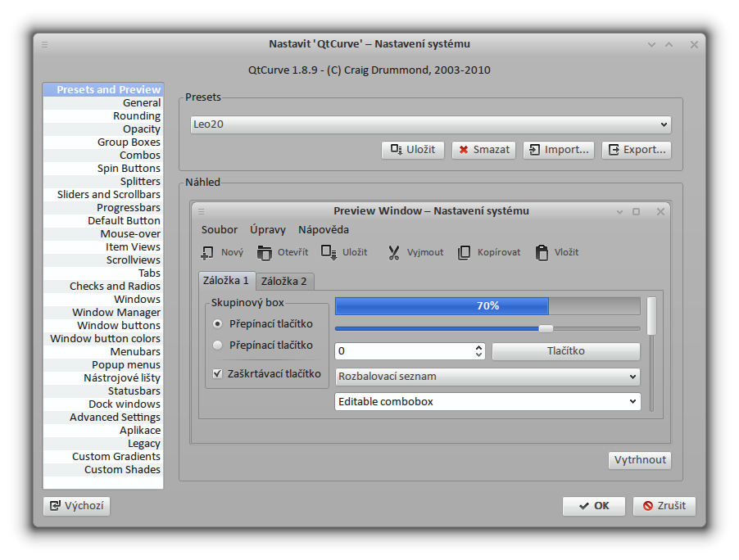Open Progressbars settings page
This screenshot has width=739, height=560.
[103, 208]
